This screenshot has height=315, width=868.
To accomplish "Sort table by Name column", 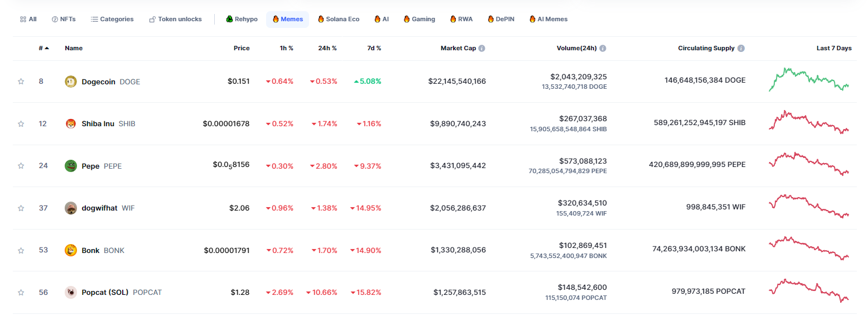I will pos(74,48).
